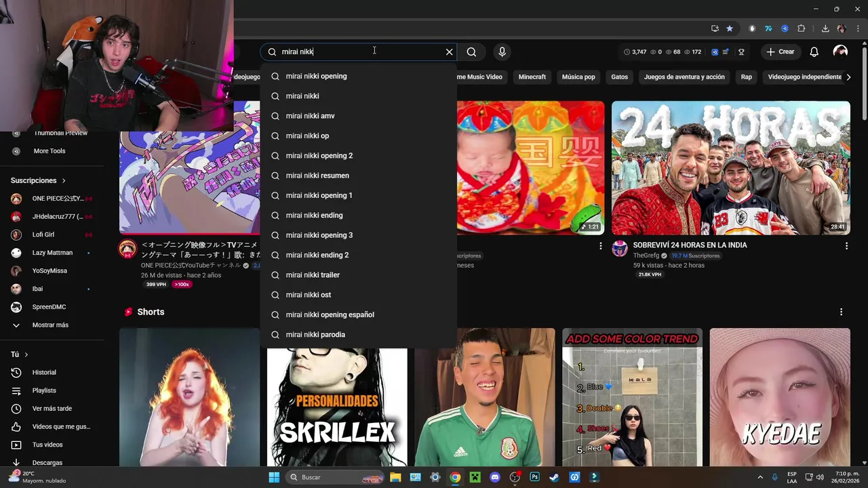Install page as app via address bar icon

pos(715,28)
